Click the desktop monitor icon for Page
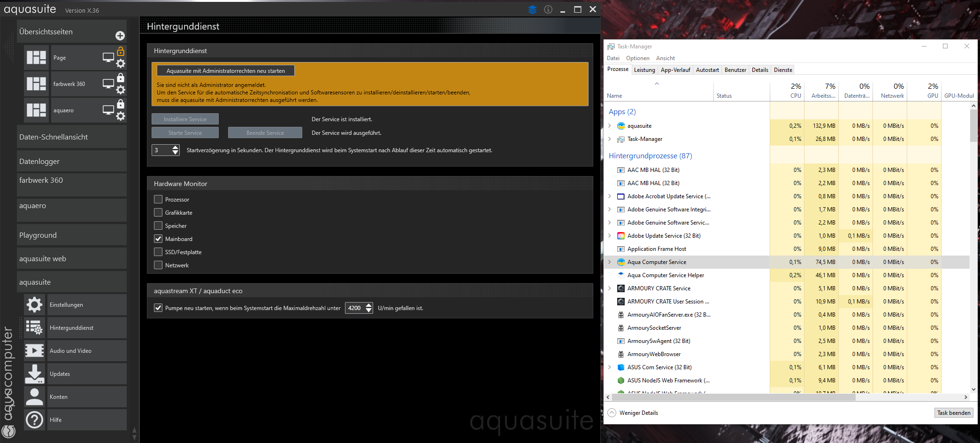 pyautogui.click(x=108, y=58)
